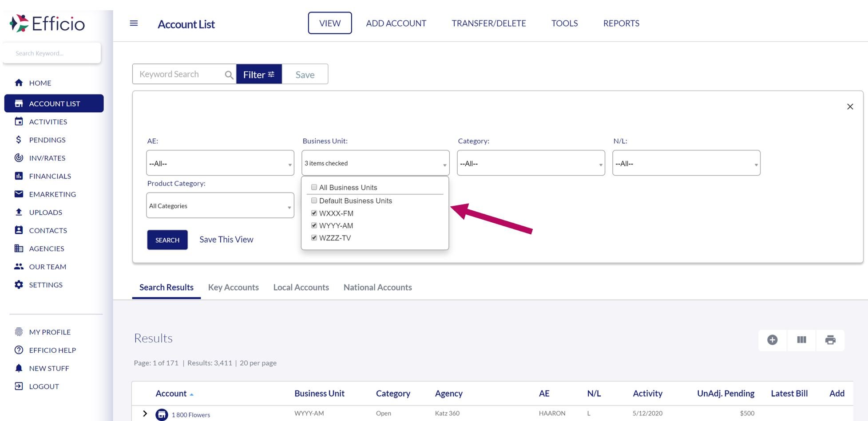Image resolution: width=868 pixels, height=421 pixels.
Task: Click the SEARCH button
Action: 167,240
